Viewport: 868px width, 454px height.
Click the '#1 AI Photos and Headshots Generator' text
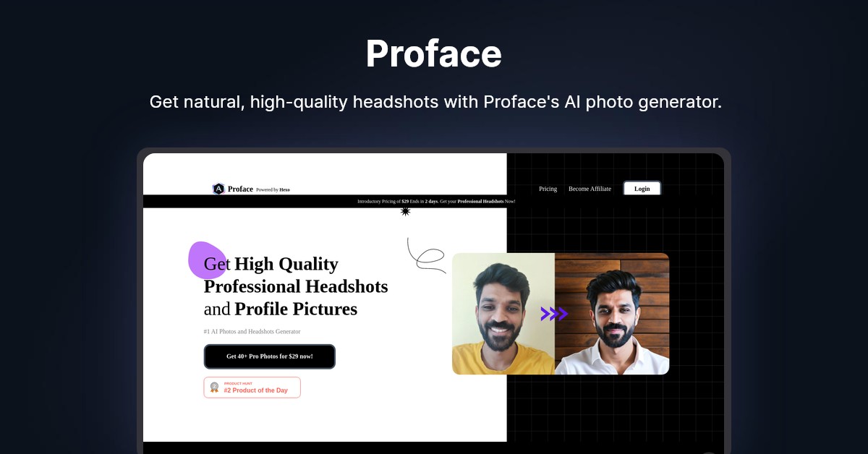[x=252, y=332]
